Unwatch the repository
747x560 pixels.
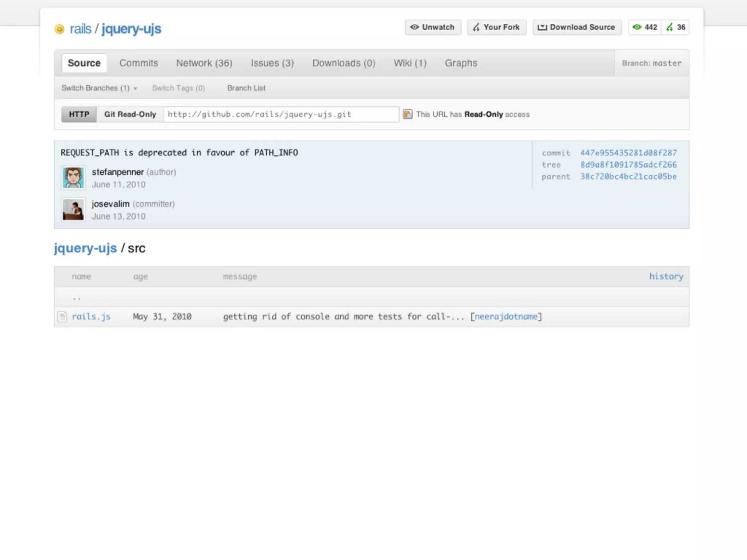click(433, 27)
